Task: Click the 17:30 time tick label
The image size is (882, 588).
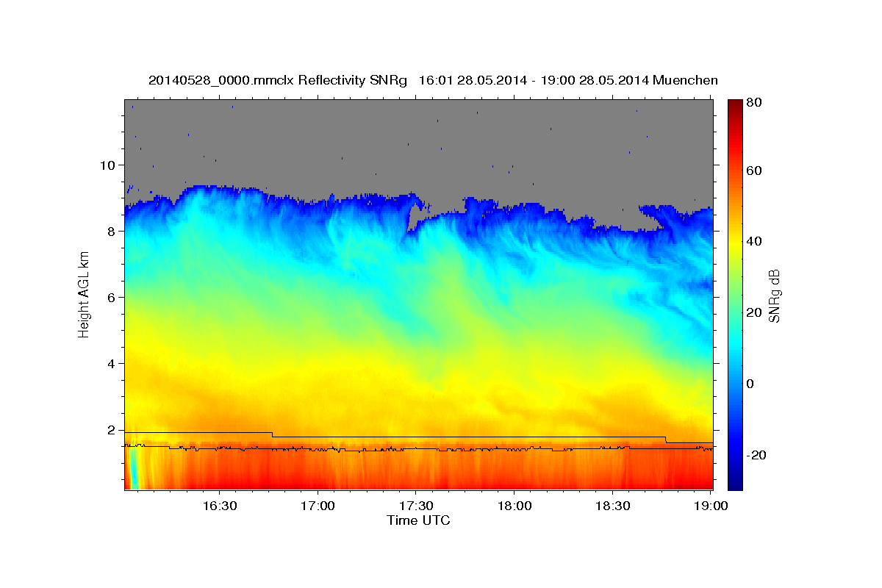Action: [x=416, y=506]
